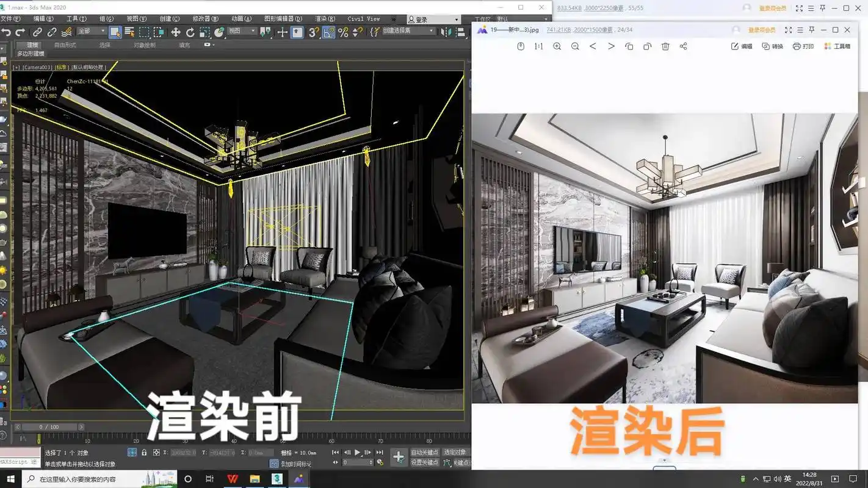The image size is (868, 488).
Task: Go to next image in viewer
Action: point(611,46)
